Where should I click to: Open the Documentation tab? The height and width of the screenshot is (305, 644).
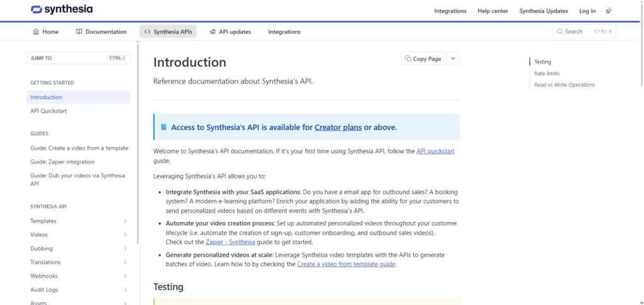coord(101,31)
